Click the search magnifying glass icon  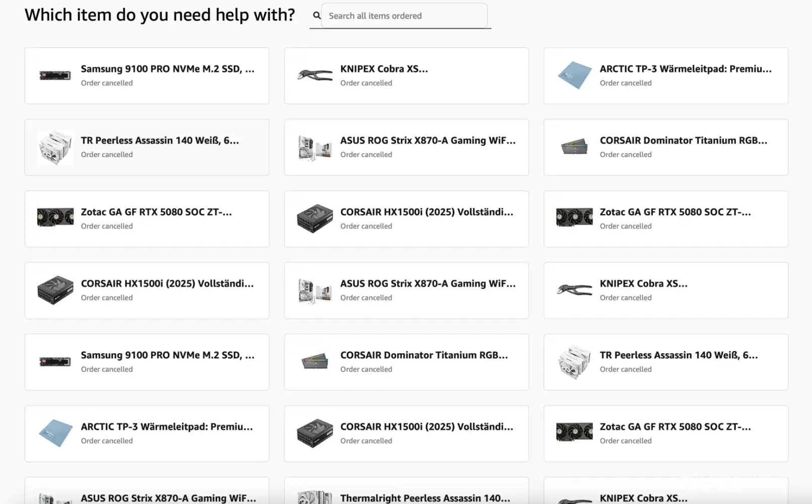click(317, 16)
